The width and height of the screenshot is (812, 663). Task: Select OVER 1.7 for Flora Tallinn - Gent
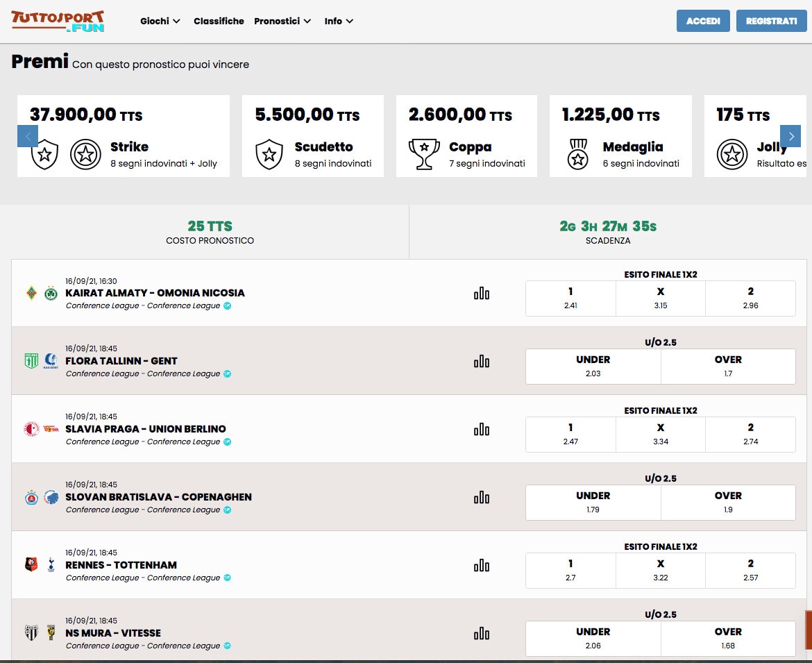click(728, 366)
